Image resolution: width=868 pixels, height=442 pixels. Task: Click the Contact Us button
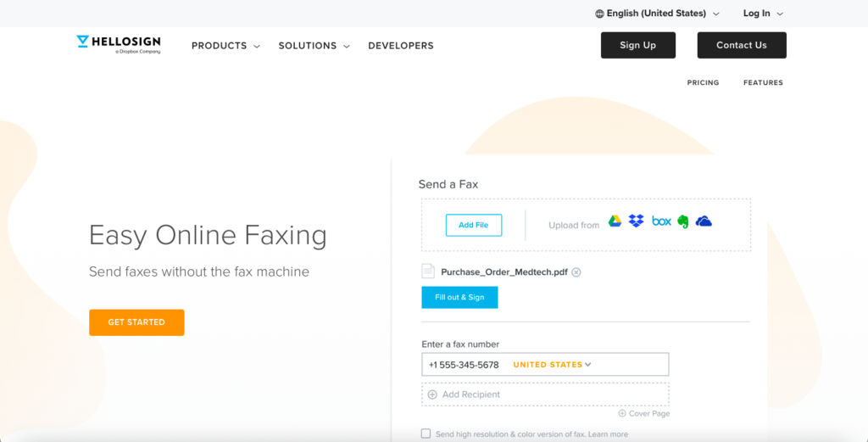click(742, 45)
